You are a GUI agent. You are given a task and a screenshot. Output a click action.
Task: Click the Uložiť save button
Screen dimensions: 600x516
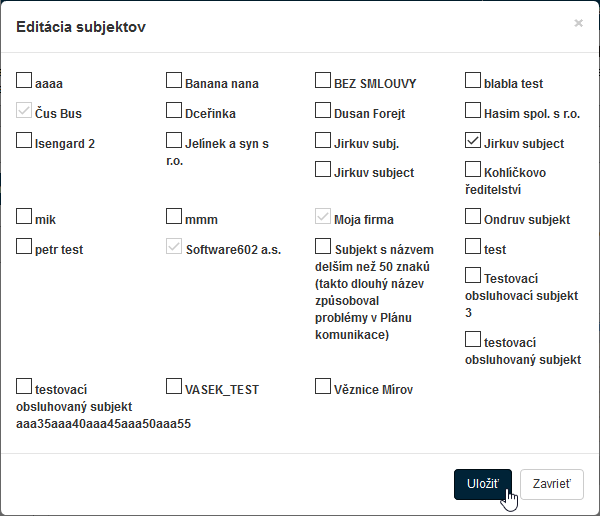(482, 483)
